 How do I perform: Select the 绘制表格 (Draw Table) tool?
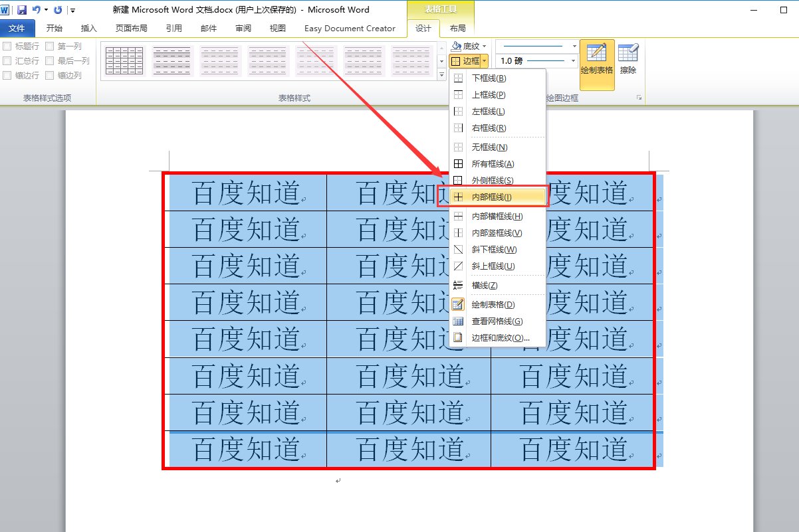pyautogui.click(x=597, y=60)
